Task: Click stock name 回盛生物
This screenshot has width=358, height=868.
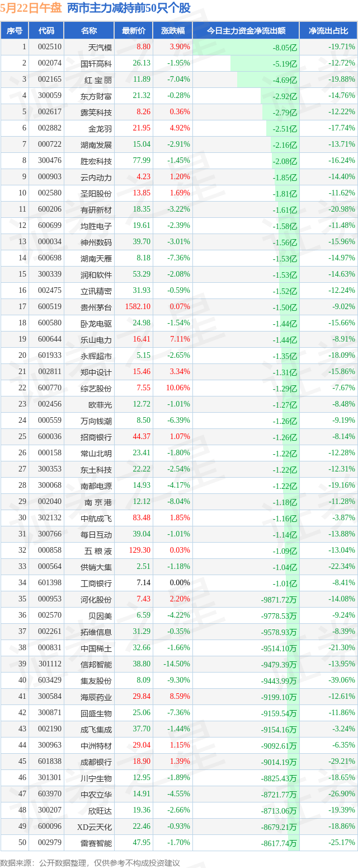Action: pyautogui.click(x=96, y=713)
